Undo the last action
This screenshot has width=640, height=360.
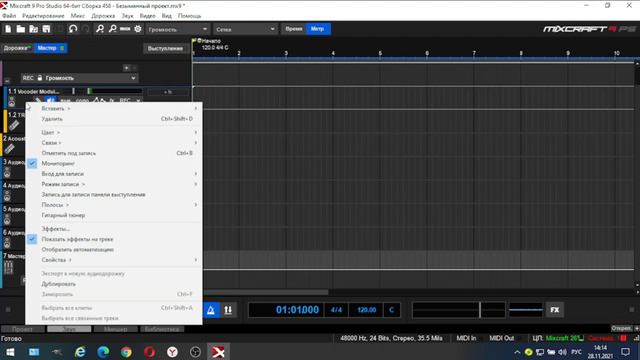click(73, 29)
